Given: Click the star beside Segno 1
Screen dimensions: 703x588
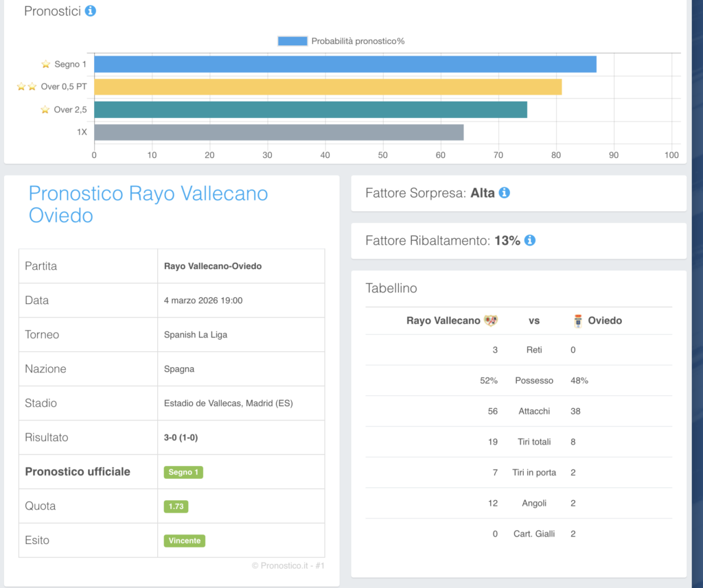Looking at the screenshot, I should [x=46, y=64].
